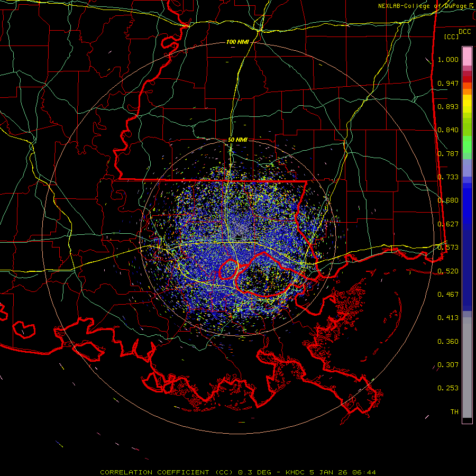
Task: Click the DCC product label
Action: (x=464, y=32)
